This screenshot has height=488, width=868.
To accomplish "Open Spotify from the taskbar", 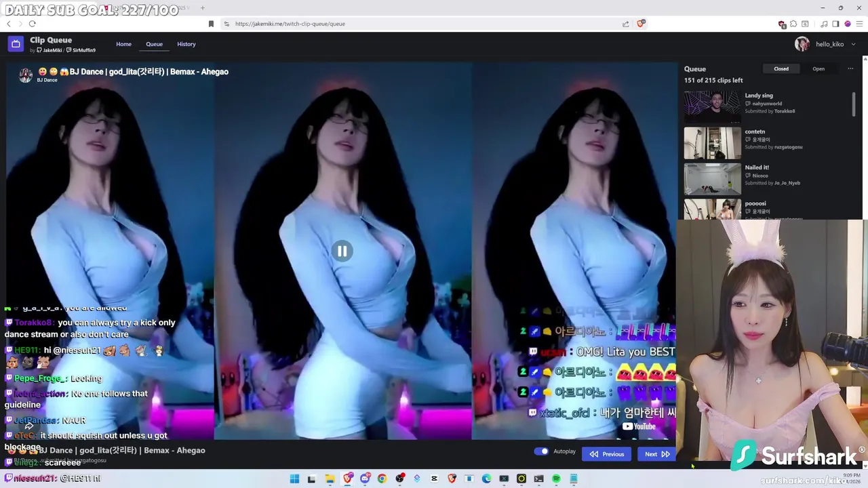I will point(556,479).
